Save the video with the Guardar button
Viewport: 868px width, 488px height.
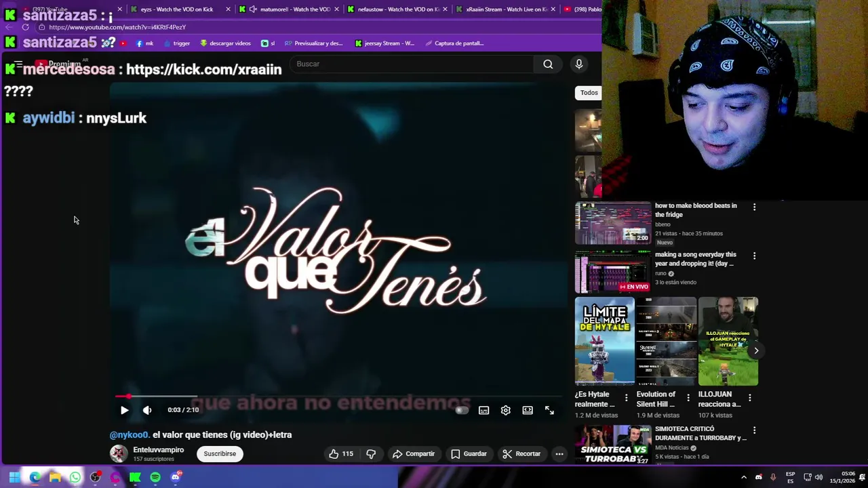[x=469, y=453]
